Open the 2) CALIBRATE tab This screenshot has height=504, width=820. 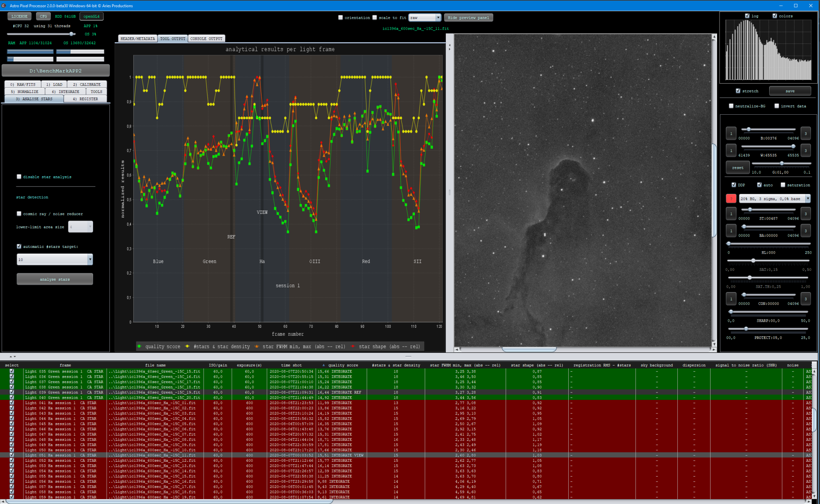click(86, 84)
